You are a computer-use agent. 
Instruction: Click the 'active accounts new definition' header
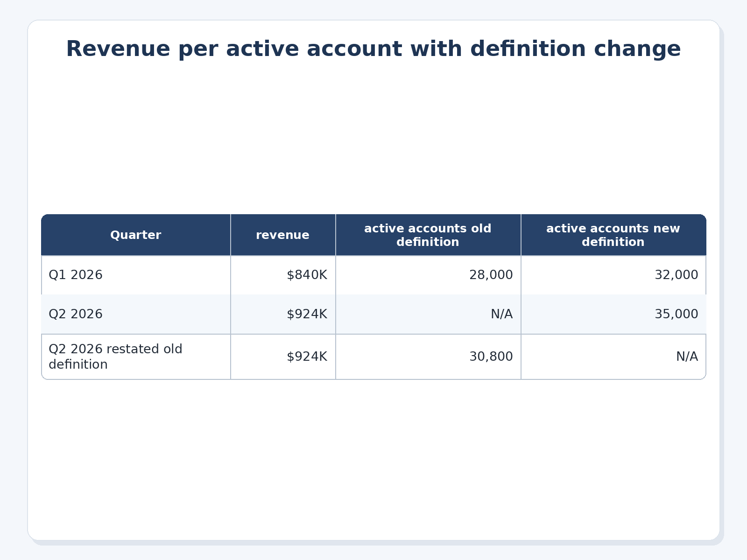point(613,235)
